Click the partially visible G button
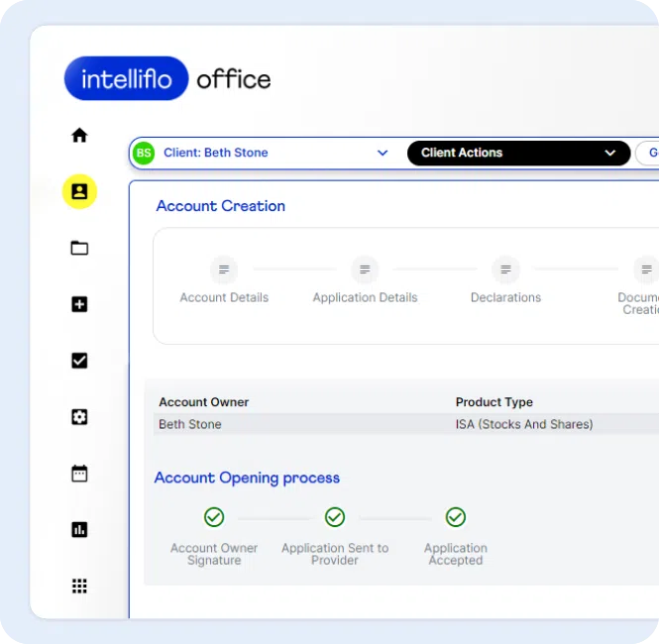Screen dimensions: 659x644 pyautogui.click(x=648, y=153)
